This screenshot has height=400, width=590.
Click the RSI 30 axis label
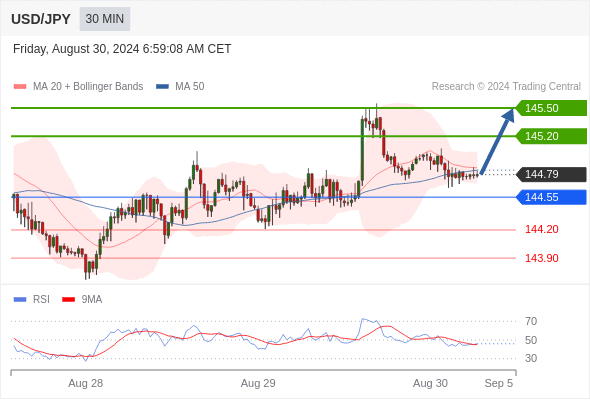[x=531, y=358]
